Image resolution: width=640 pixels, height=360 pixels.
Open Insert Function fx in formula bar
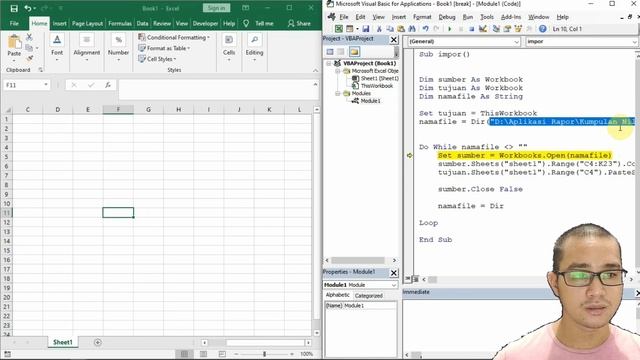(108, 85)
